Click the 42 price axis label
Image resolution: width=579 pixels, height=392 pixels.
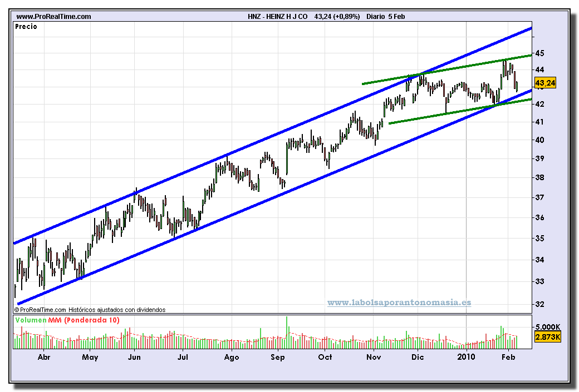[x=540, y=105]
